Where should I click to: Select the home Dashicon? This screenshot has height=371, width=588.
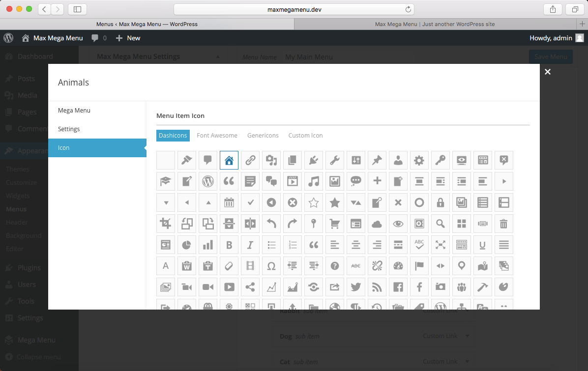[229, 160]
